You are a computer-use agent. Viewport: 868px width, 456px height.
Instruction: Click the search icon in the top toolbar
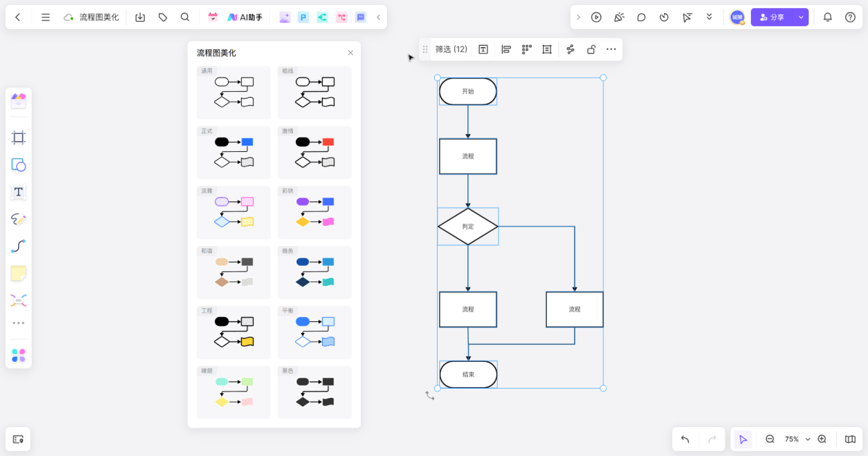click(184, 17)
